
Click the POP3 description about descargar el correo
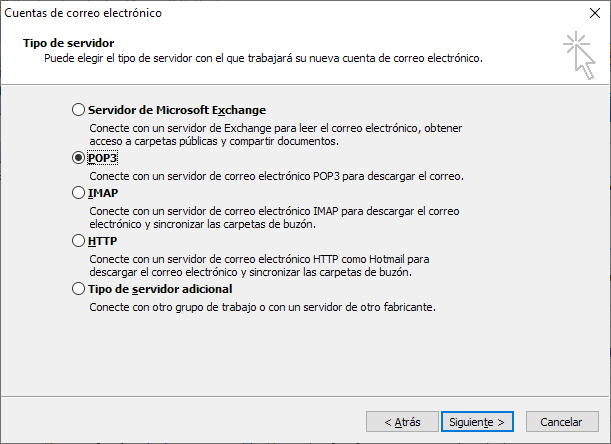coord(276,176)
